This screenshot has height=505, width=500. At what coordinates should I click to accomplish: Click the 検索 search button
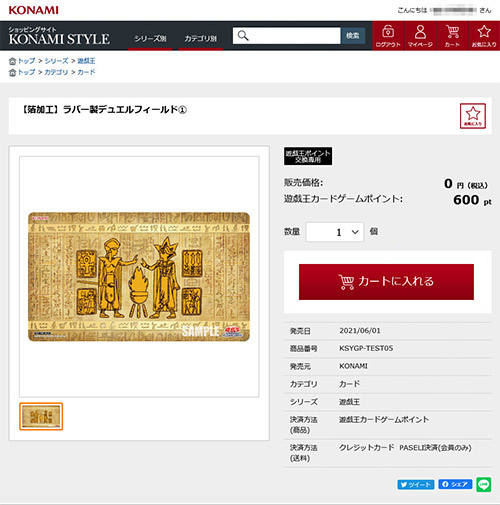(353, 36)
